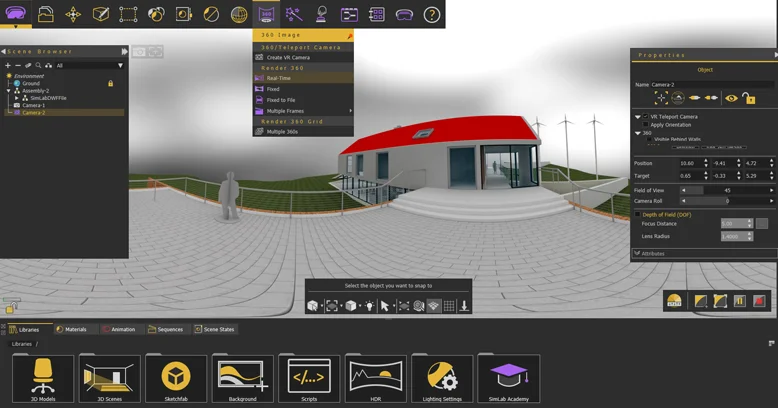
Task: Open the VR goggles viewer icon
Action: point(404,15)
